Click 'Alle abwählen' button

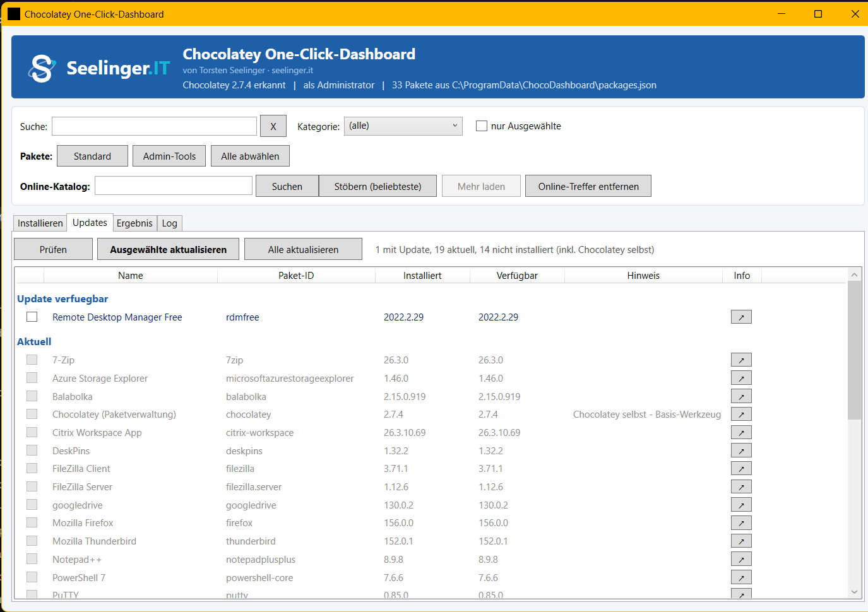(x=250, y=156)
